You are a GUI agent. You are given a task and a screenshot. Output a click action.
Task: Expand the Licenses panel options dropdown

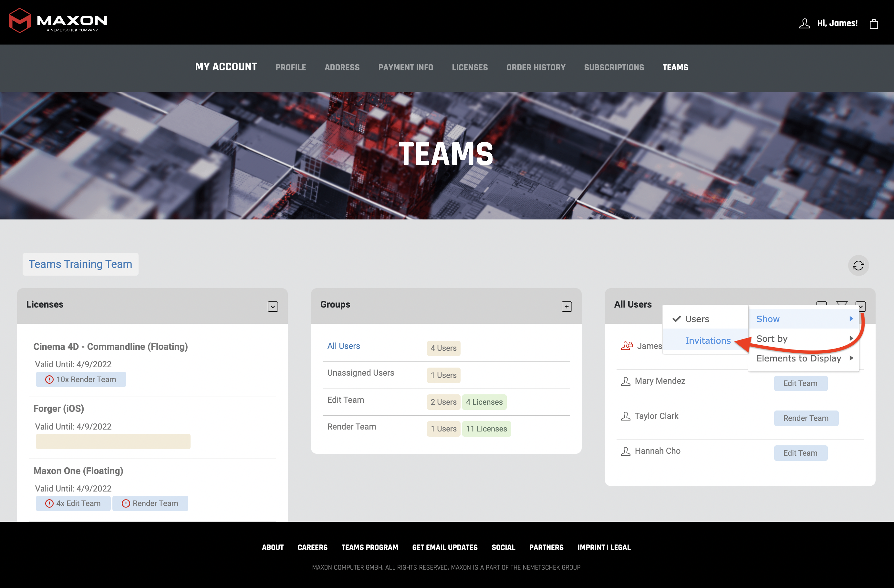click(x=273, y=307)
